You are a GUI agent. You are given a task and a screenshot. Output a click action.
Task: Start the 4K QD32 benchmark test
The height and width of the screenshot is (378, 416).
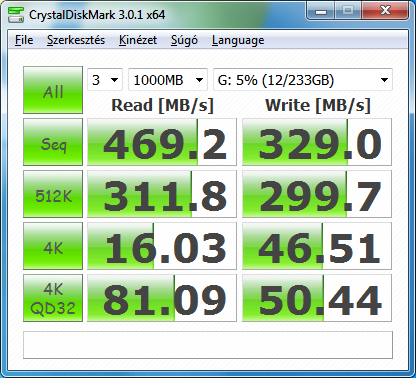[x=53, y=298]
